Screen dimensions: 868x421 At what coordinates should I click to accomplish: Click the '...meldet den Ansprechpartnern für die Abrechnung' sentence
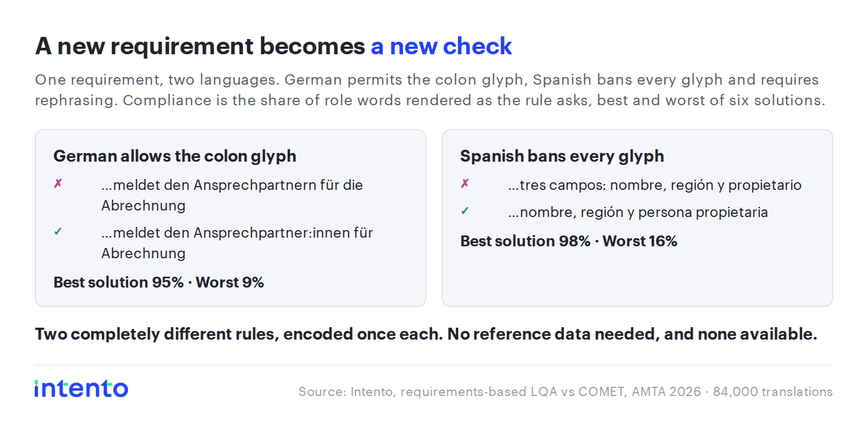click(x=232, y=195)
